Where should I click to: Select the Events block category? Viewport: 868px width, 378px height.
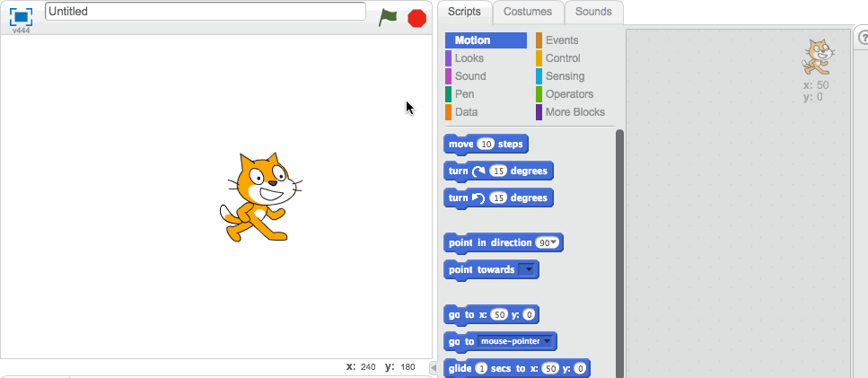[x=561, y=40]
